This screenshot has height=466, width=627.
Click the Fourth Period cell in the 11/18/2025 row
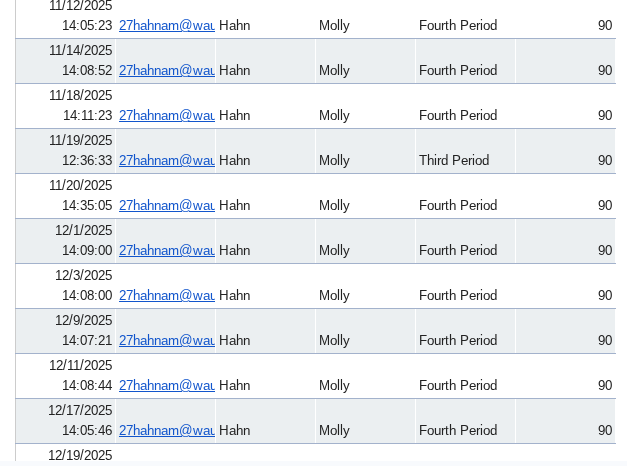pos(458,116)
